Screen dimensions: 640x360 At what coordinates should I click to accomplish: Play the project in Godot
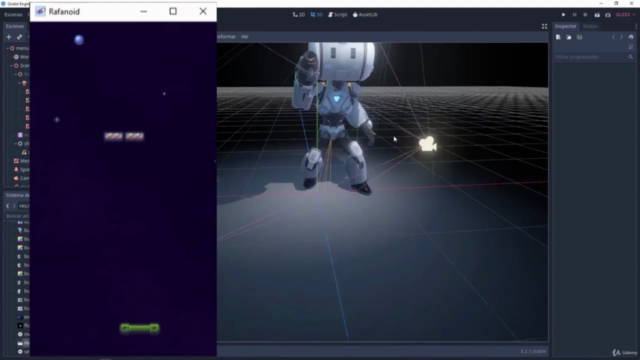pyautogui.click(x=563, y=15)
